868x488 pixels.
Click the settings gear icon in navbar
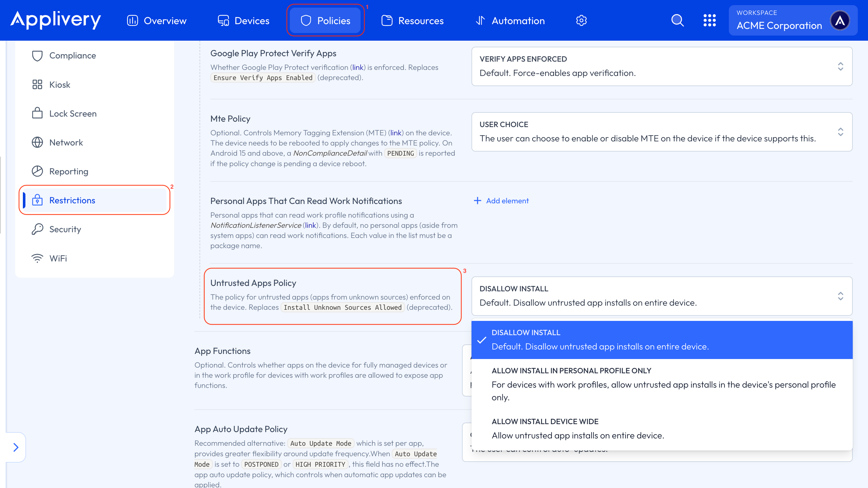coord(581,21)
